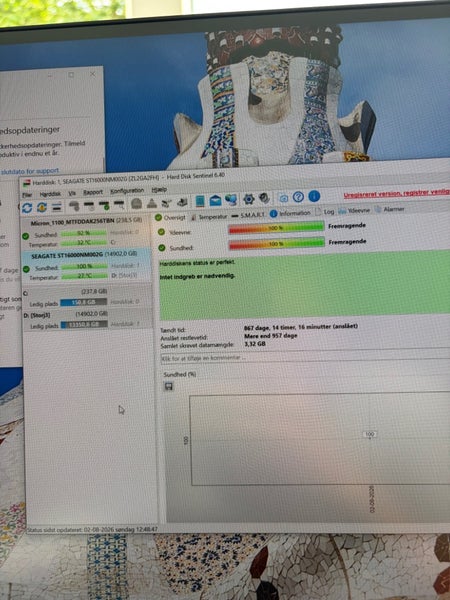The image size is (450, 600).
Task: Click the unregistered version registration link
Action: pyautogui.click(x=396, y=193)
